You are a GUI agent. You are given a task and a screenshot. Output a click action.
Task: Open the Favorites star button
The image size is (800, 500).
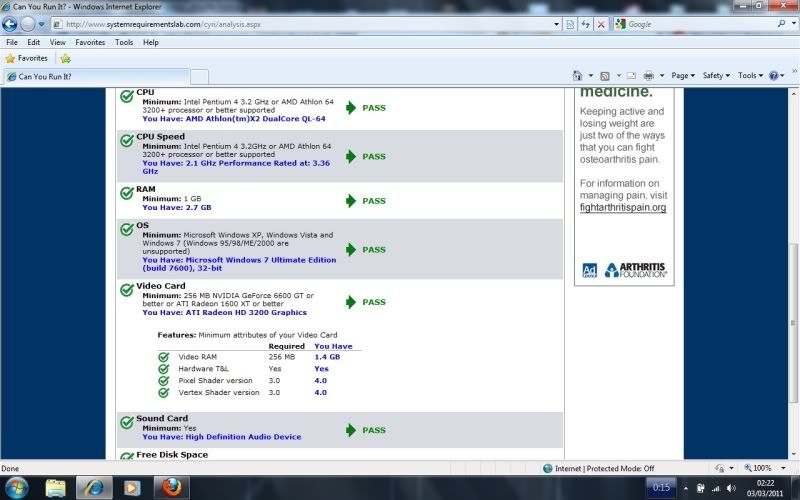coord(26,58)
